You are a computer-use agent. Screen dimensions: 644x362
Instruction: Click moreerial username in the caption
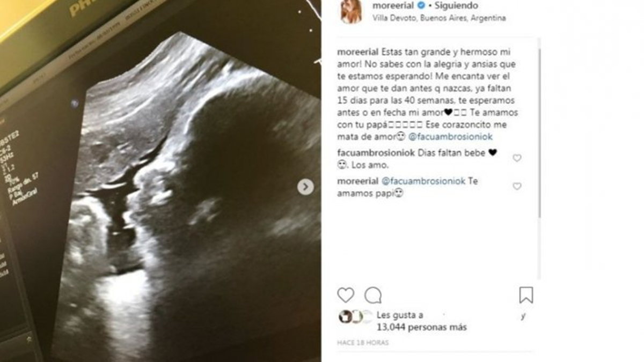tap(358, 53)
